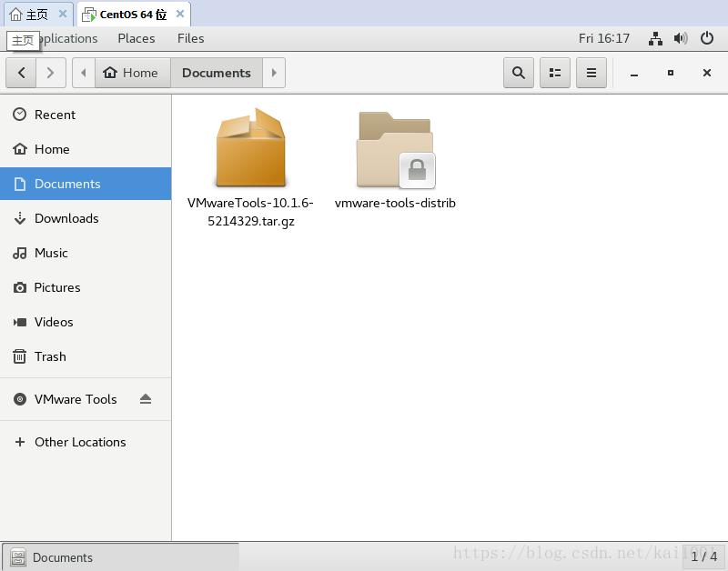The width and height of the screenshot is (728, 571).
Task: Open Home in the sidebar
Action: click(86, 149)
